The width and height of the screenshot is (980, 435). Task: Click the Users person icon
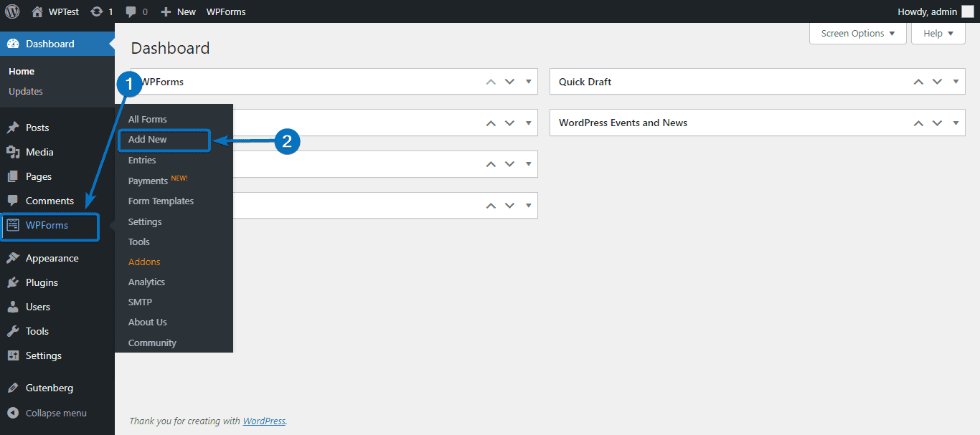tap(13, 307)
